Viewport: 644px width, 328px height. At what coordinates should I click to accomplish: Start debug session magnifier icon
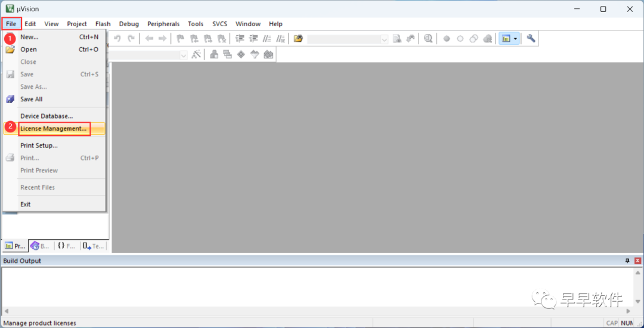428,39
